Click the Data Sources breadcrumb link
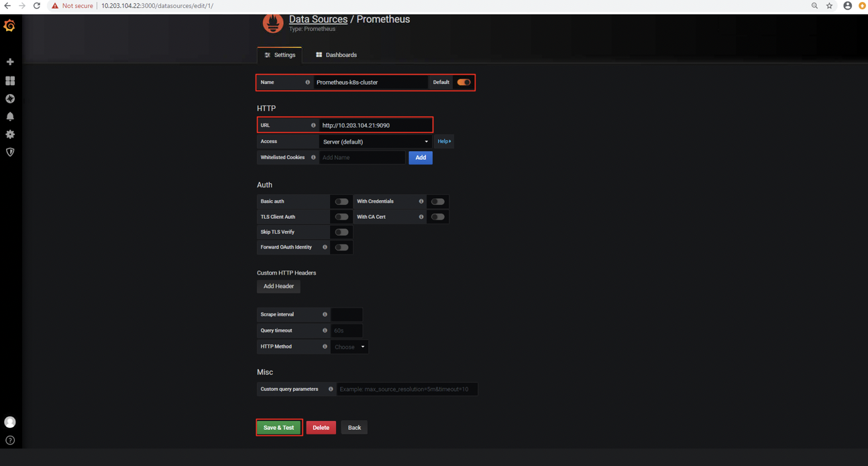 (x=318, y=19)
